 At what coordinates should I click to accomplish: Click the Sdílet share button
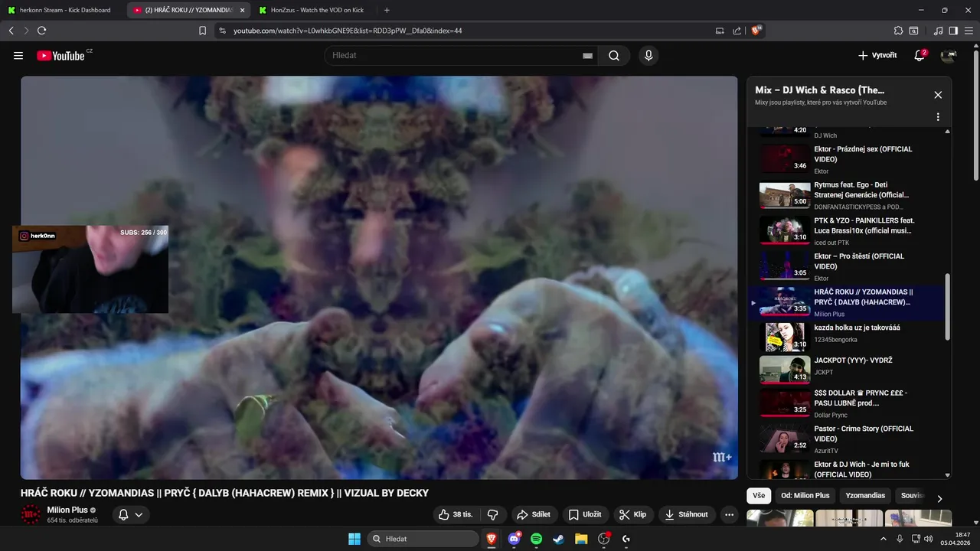pos(533,514)
